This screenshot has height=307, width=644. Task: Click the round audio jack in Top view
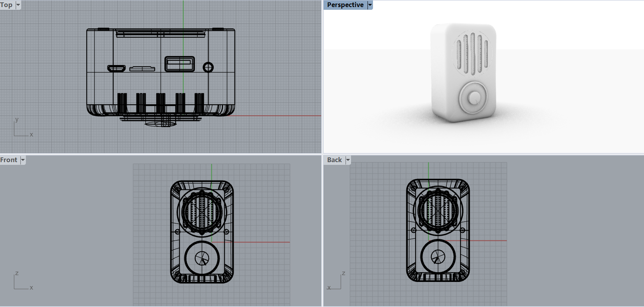(208, 67)
